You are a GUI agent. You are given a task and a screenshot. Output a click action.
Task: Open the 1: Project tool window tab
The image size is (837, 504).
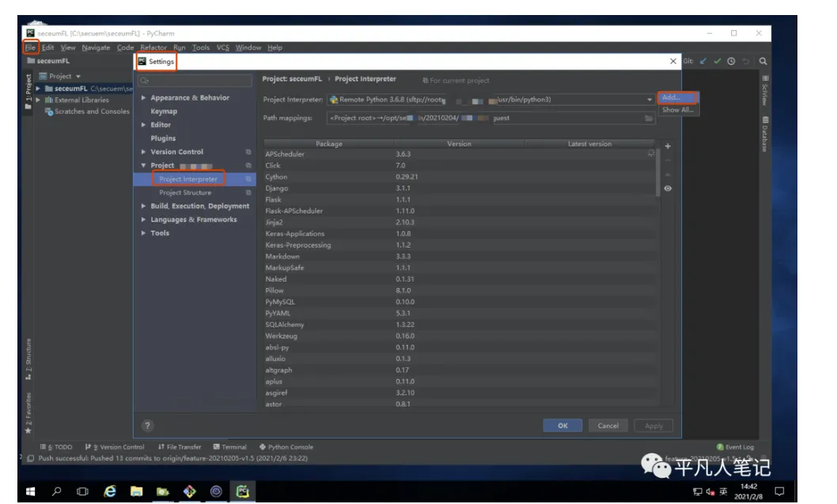click(x=28, y=91)
